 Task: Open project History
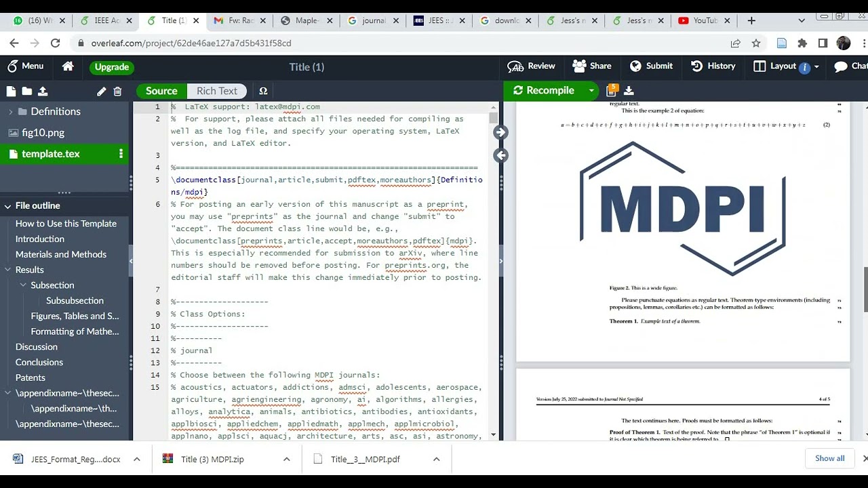click(x=713, y=66)
